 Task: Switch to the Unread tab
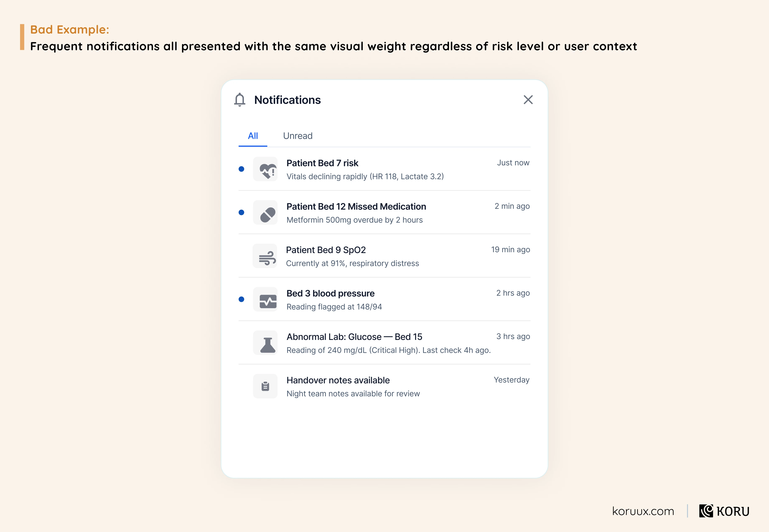[x=298, y=136]
